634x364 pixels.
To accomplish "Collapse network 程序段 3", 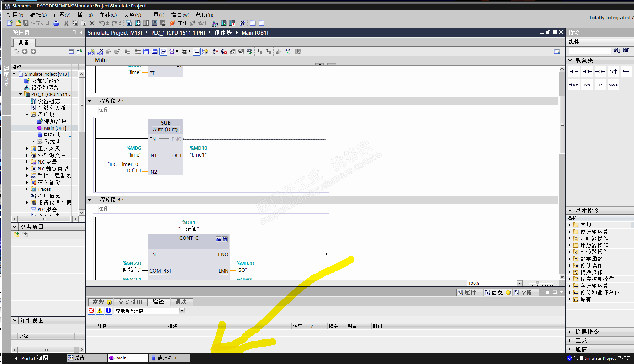I will click(x=90, y=200).
